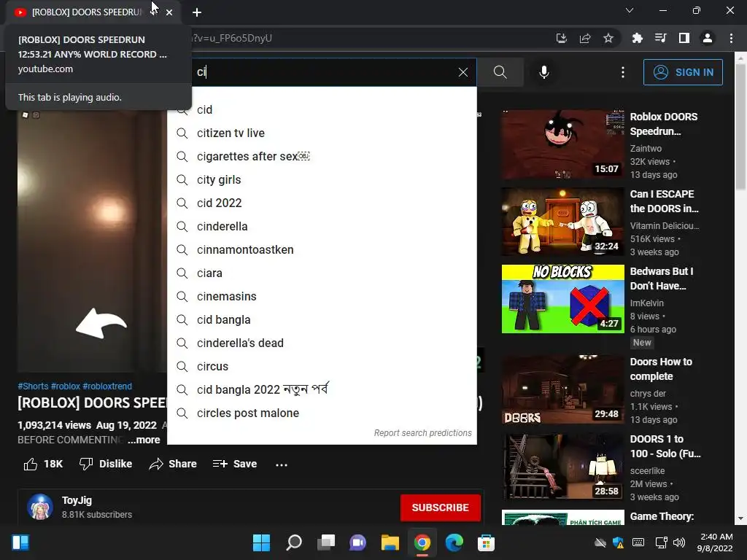Open Task View on taskbar
The image size is (747, 560).
point(326,542)
